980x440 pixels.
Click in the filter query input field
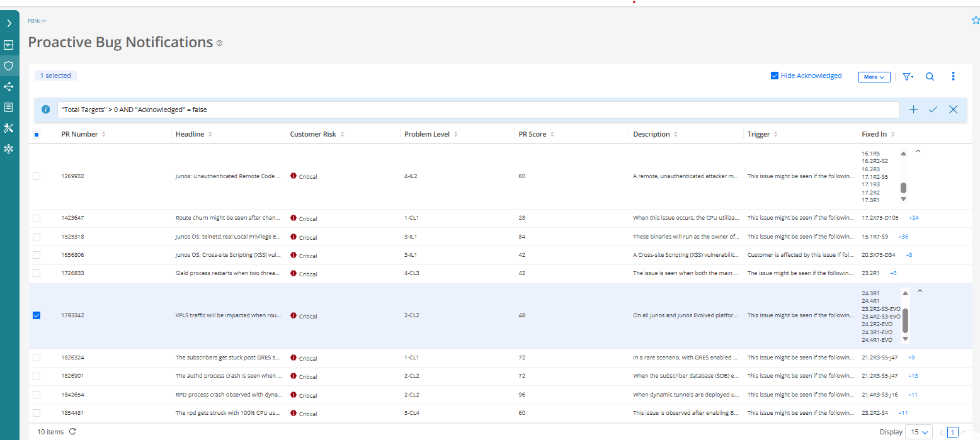[477, 110]
